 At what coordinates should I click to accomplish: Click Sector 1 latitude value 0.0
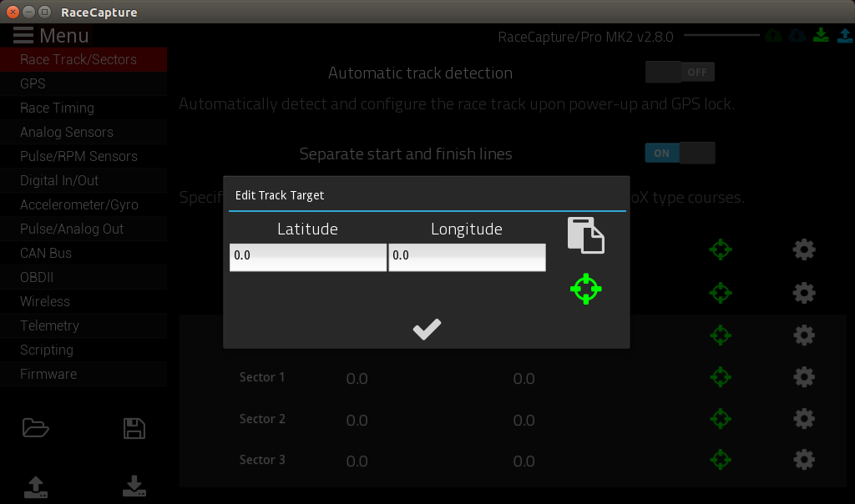point(357,379)
